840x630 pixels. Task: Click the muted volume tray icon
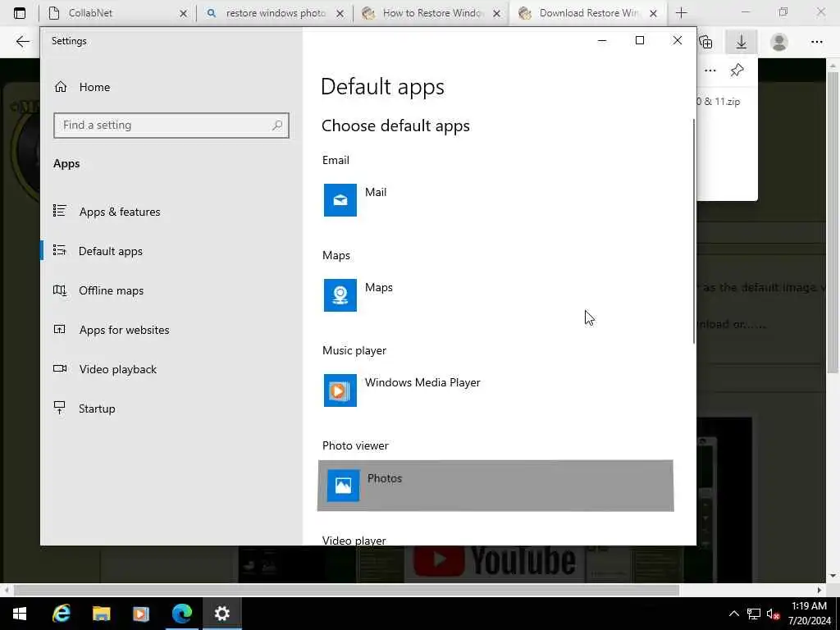coord(773,614)
